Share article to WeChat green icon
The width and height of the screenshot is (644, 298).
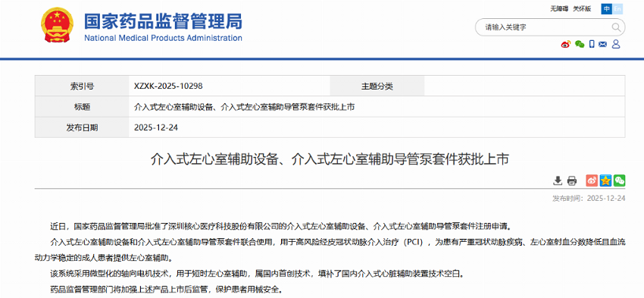point(619,180)
